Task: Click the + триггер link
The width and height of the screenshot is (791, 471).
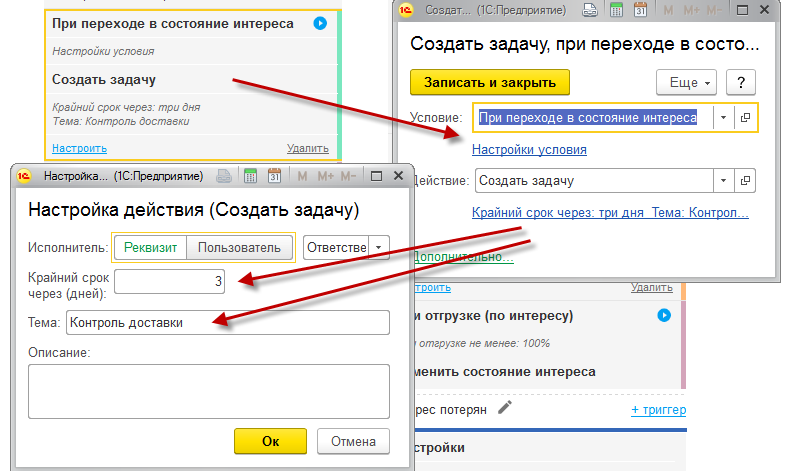Action: (658, 410)
